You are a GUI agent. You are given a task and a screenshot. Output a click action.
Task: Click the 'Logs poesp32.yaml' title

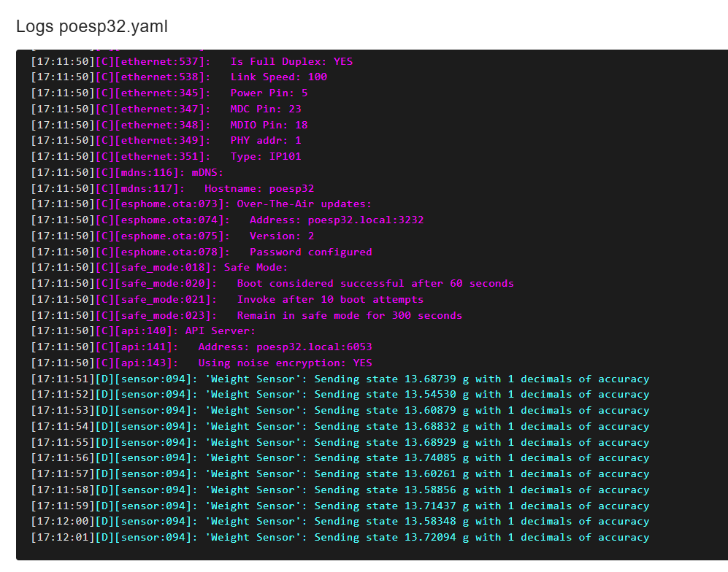point(92,26)
